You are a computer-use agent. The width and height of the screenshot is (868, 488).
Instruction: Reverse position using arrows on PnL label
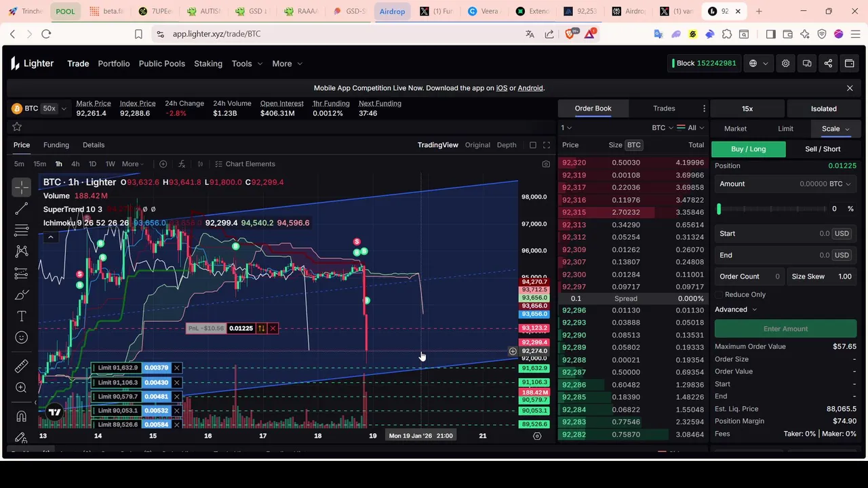(x=261, y=329)
